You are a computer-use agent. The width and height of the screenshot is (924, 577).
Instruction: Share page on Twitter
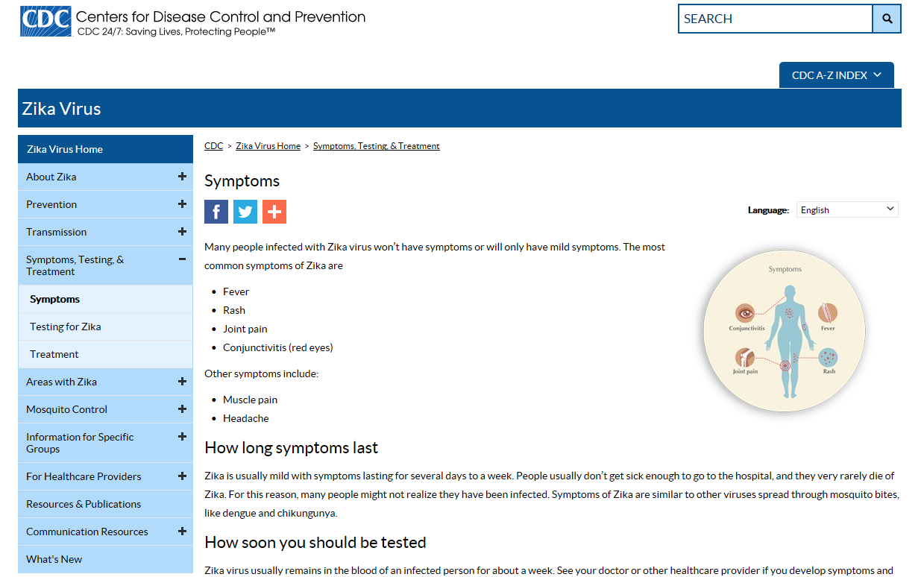[245, 212]
